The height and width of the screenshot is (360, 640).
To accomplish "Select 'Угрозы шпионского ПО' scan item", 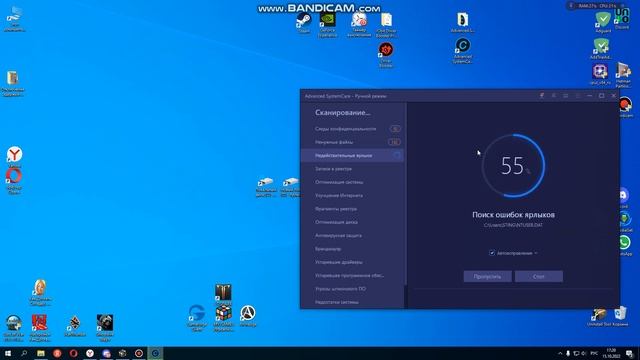I will [352, 289].
